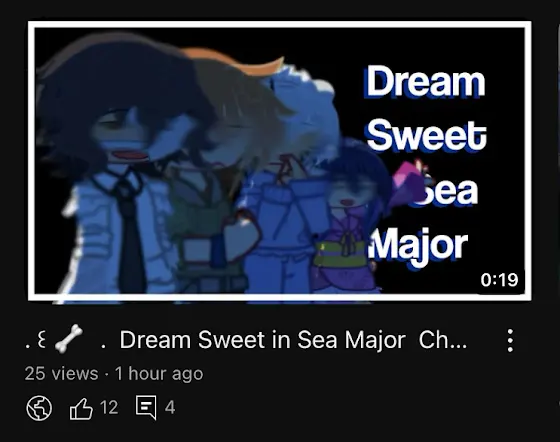560x442 pixels.
Task: Click the word Dream on the thumbnail
Action: click(425, 82)
